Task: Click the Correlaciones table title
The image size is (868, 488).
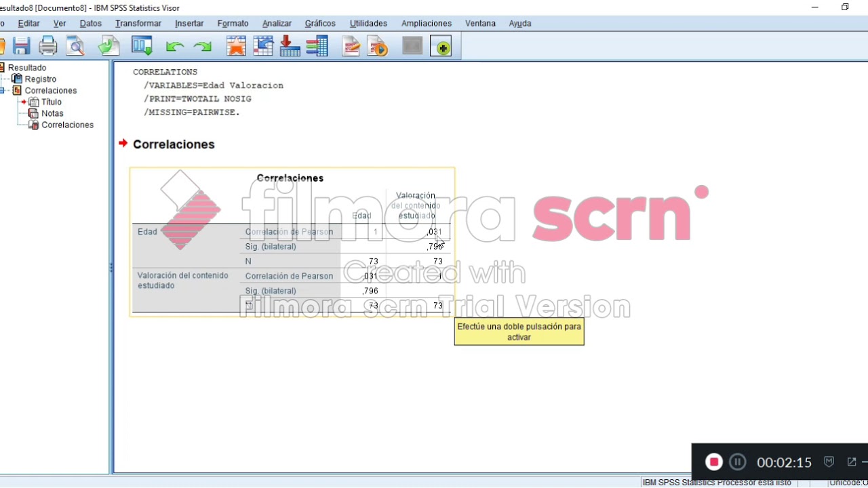Action: coord(290,178)
